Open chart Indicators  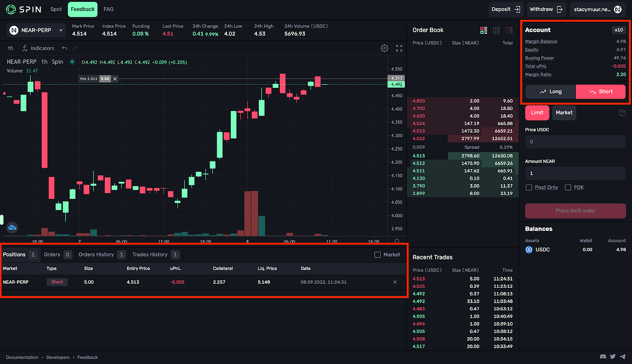[x=38, y=48]
